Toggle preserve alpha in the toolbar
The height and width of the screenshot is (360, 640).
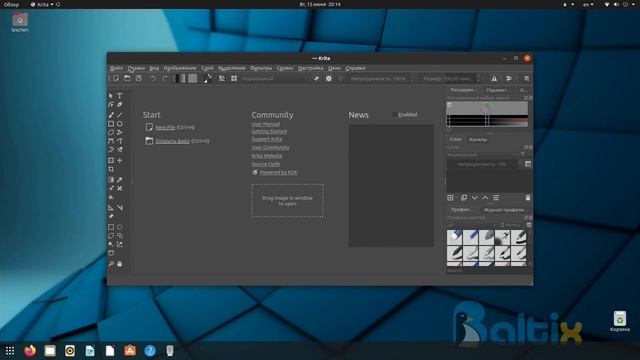pyautogui.click(x=329, y=78)
